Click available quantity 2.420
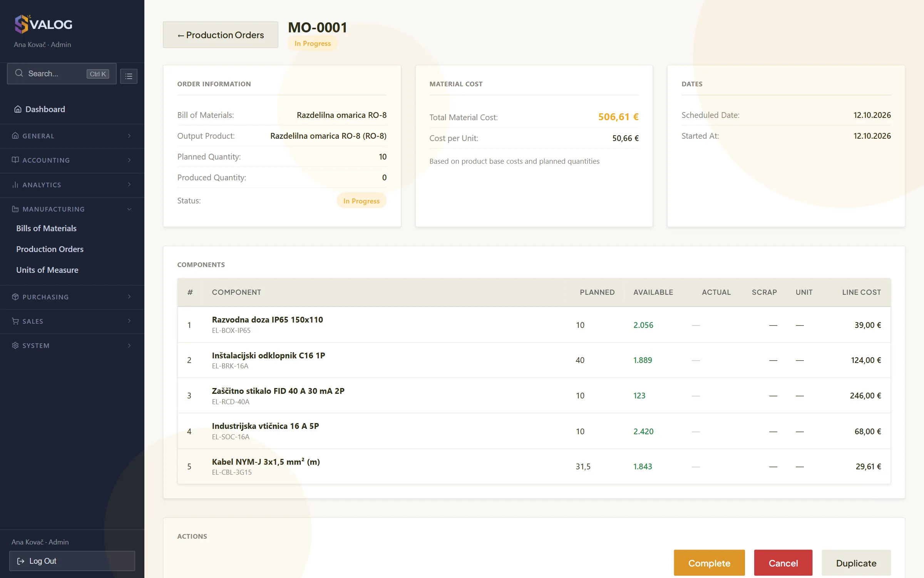The image size is (924, 578). [643, 432]
